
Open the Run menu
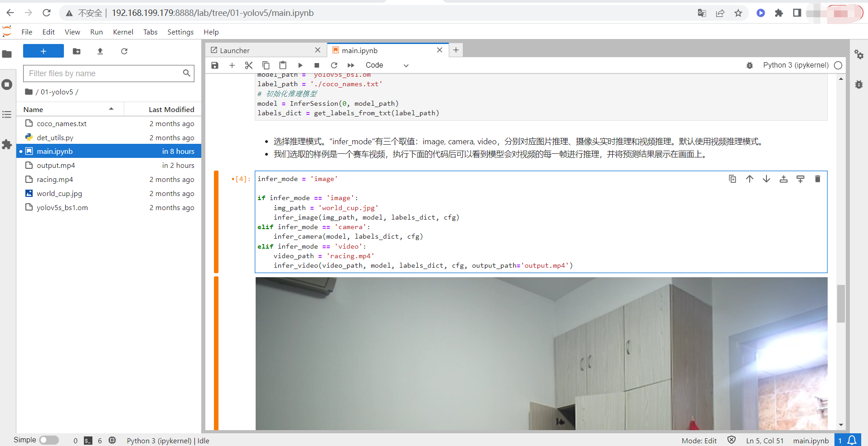(x=97, y=32)
